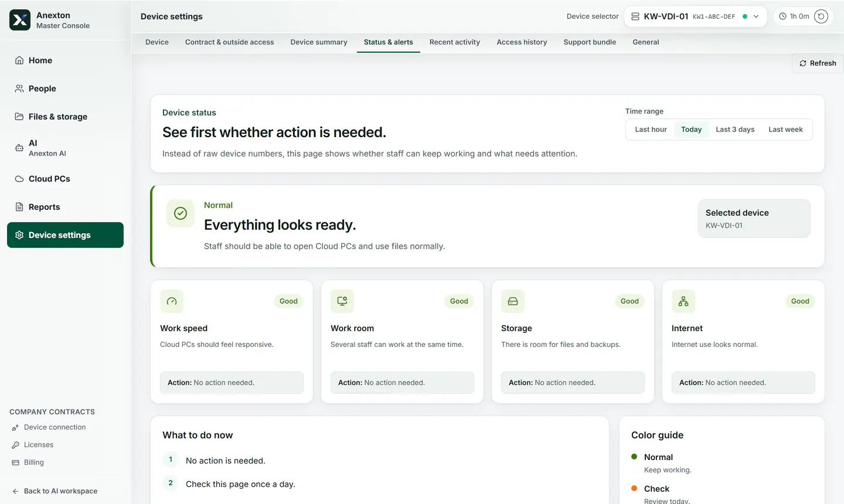
Task: Open the Support bundle tab
Action: [590, 42]
